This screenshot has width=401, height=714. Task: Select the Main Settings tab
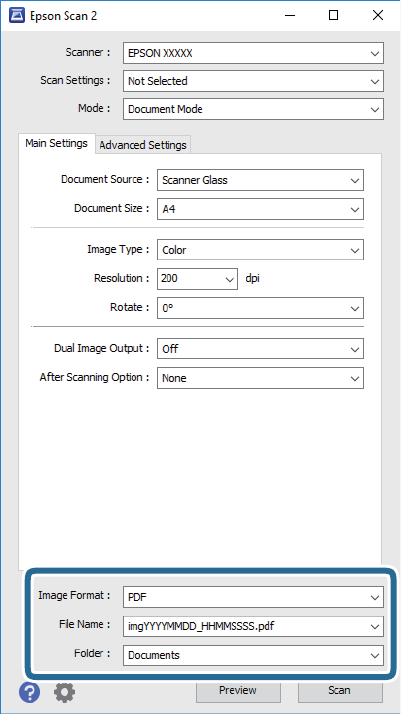click(x=56, y=143)
